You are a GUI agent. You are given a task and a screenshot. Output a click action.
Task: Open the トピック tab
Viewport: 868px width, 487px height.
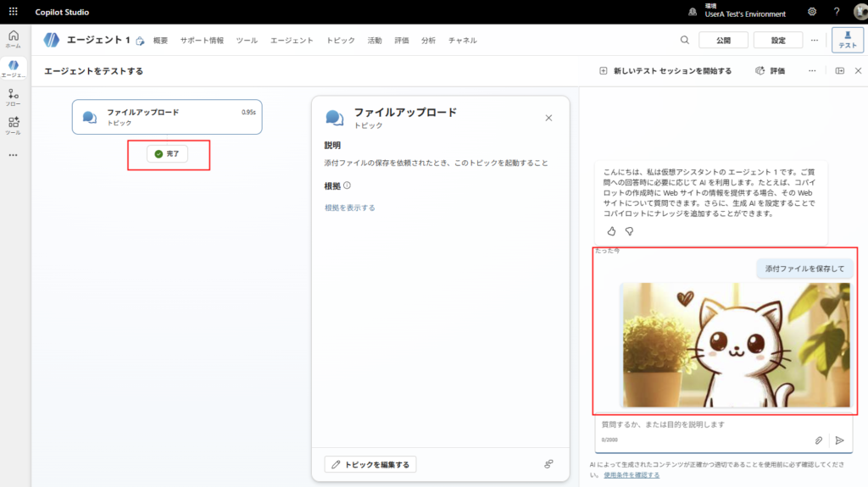click(341, 41)
